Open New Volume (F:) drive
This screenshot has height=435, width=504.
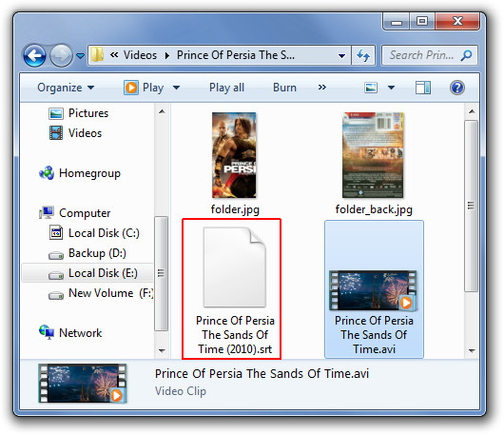point(111,293)
